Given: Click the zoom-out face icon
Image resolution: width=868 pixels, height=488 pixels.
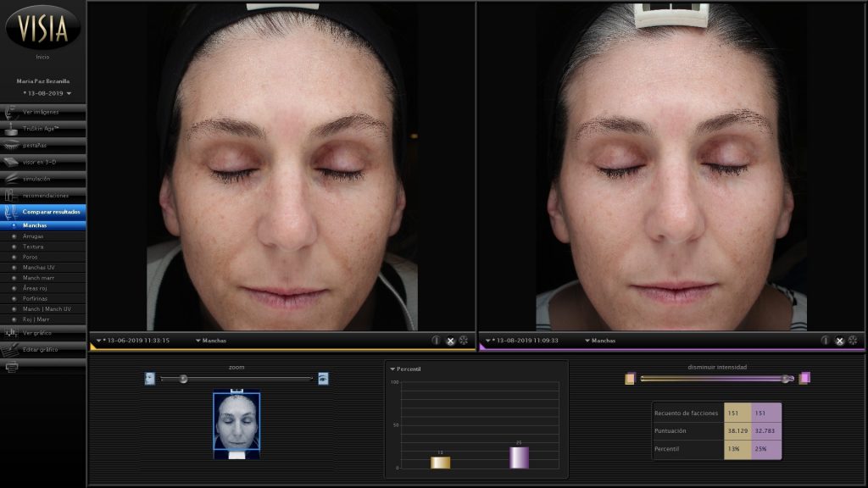Looking at the screenshot, I should [150, 379].
